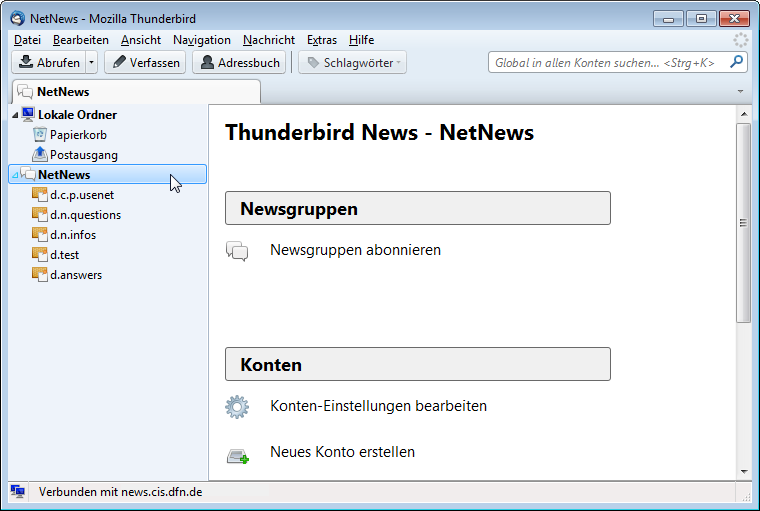Open the tab list dropdown arrow
Screen dimensions: 760x511
740,91
